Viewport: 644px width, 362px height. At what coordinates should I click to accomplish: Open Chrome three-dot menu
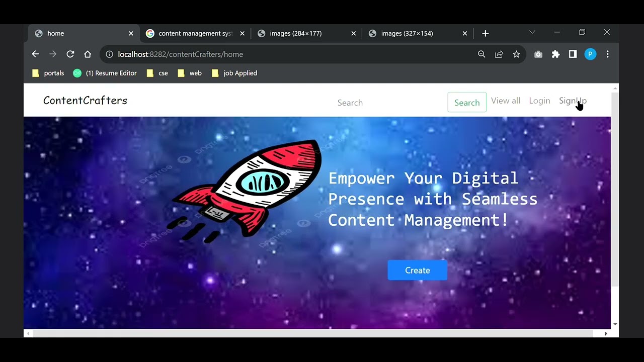click(607, 54)
